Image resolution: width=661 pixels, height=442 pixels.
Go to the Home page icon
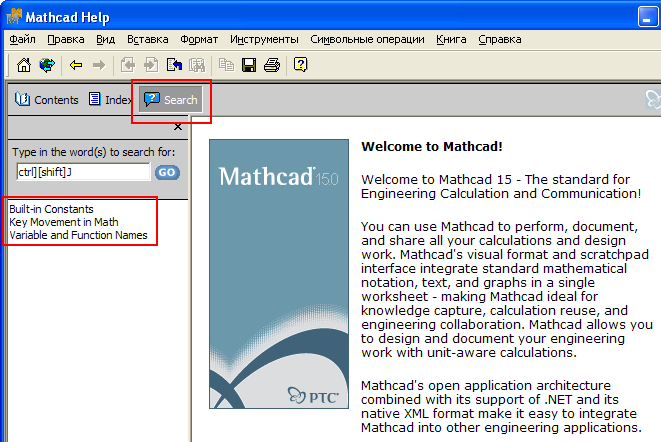coord(24,65)
